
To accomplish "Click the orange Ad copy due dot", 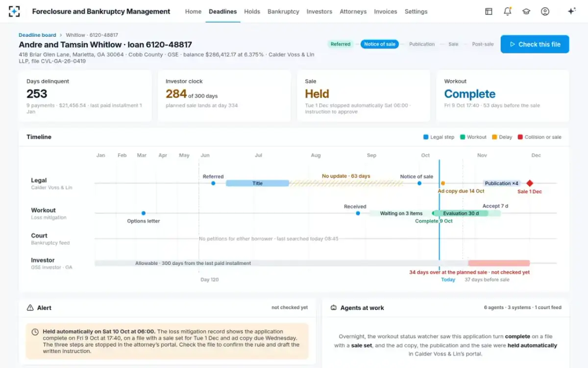I will coord(442,184).
